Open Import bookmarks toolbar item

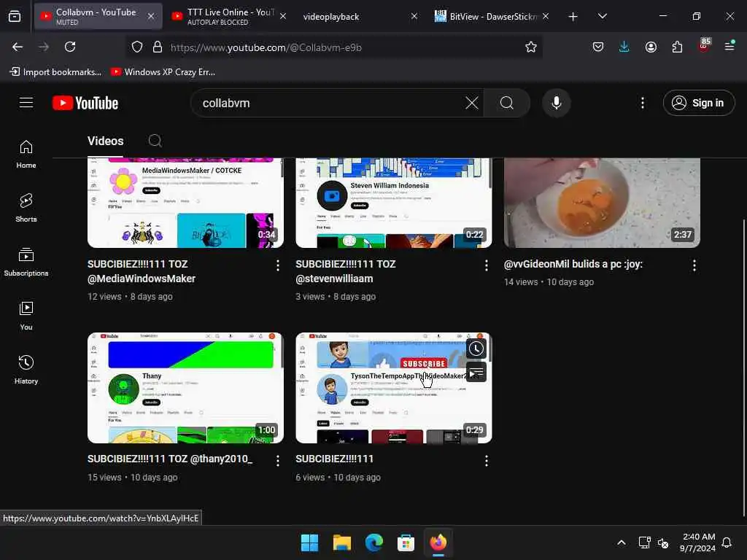click(x=55, y=72)
